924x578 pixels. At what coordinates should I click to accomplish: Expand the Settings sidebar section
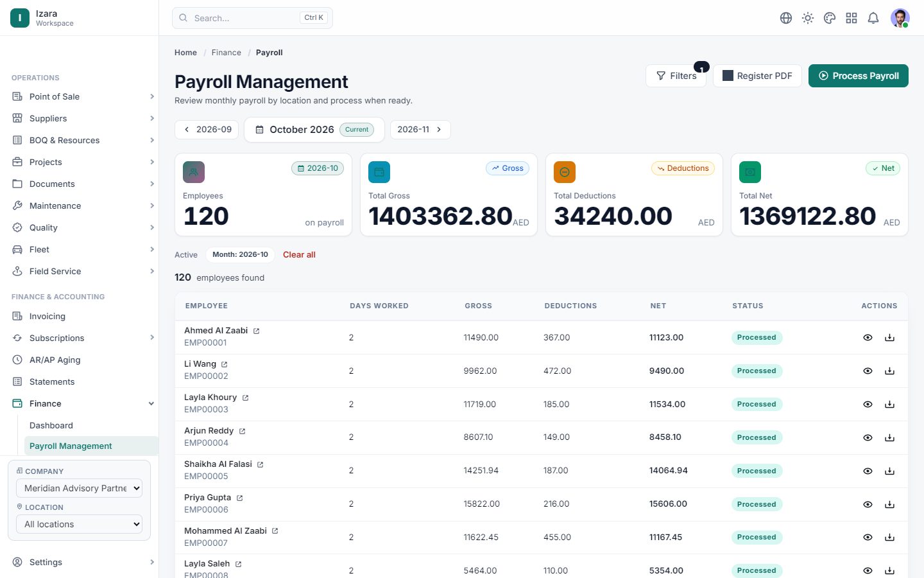click(84, 562)
